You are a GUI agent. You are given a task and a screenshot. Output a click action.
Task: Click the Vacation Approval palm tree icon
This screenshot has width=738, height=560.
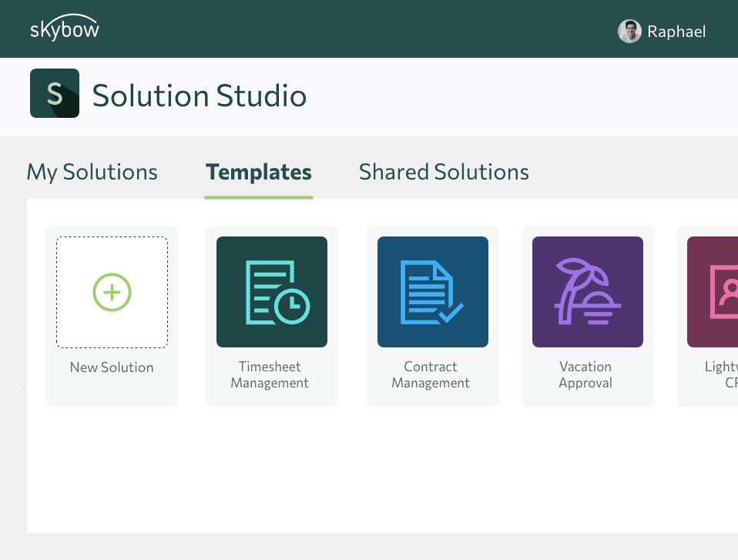pos(587,291)
